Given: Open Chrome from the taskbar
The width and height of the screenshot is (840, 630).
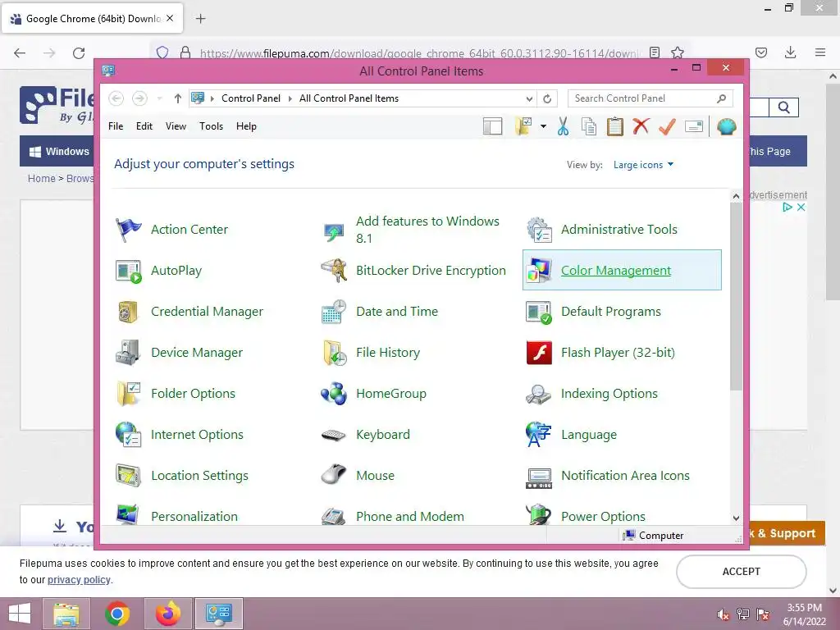Looking at the screenshot, I should coord(117,614).
